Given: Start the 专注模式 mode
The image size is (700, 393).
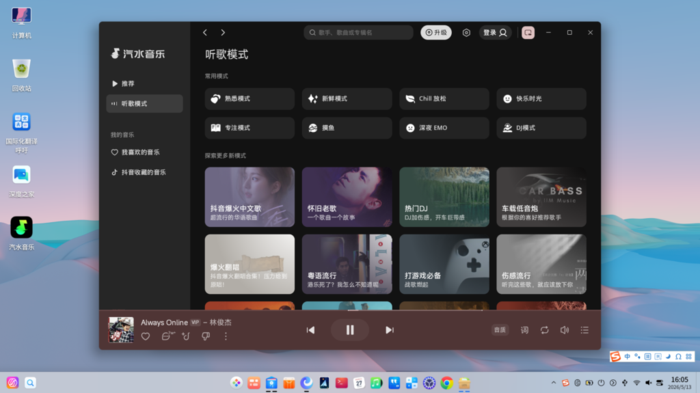Looking at the screenshot, I should pyautogui.click(x=250, y=128).
